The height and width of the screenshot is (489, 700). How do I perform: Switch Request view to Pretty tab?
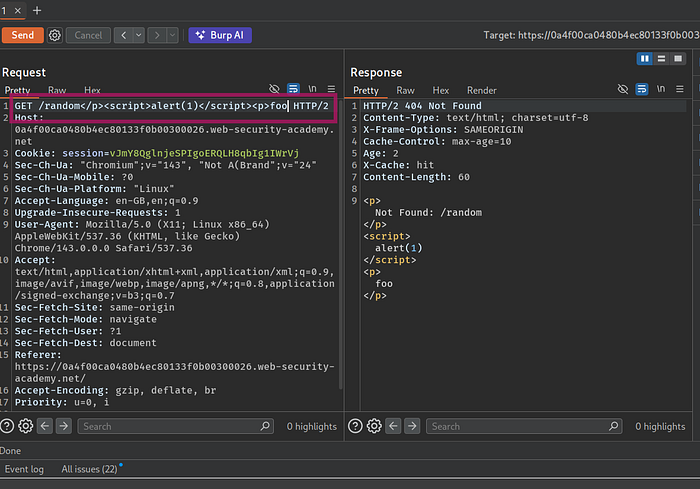click(x=17, y=90)
